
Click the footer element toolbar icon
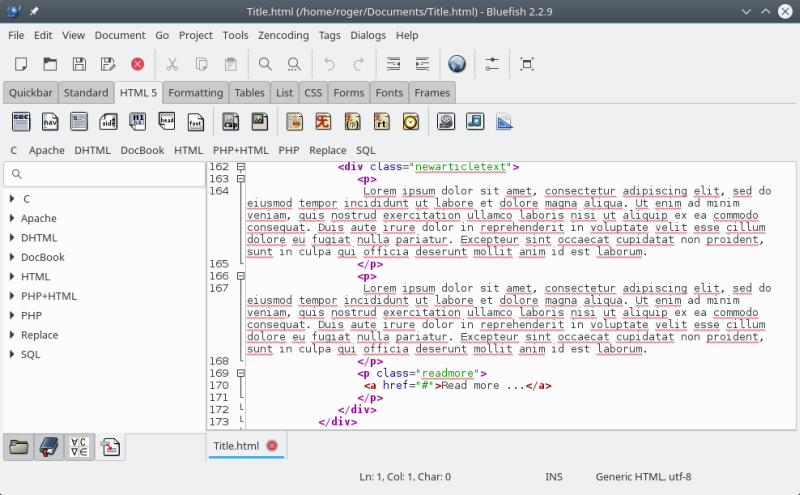(x=197, y=121)
